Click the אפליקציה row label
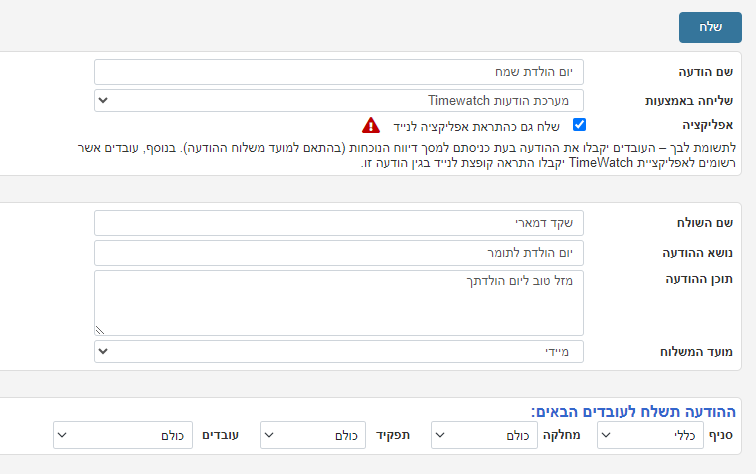 point(707,125)
